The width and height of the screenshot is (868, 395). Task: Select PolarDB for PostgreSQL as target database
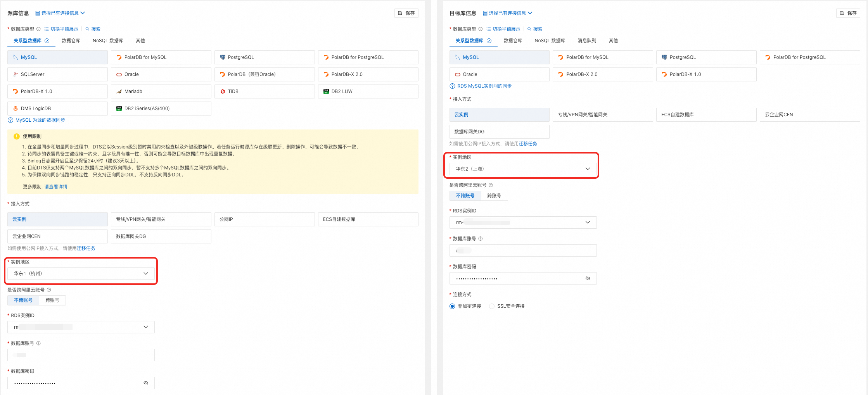[810, 57]
